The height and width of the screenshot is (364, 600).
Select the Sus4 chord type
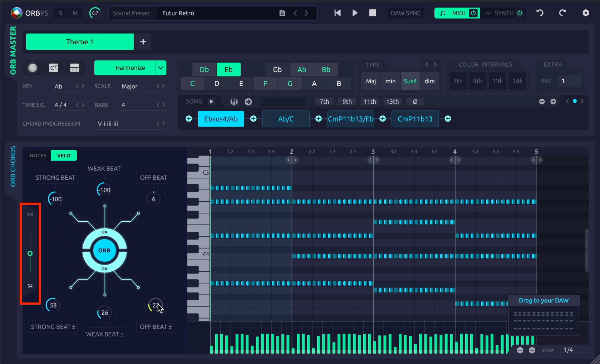click(x=410, y=81)
